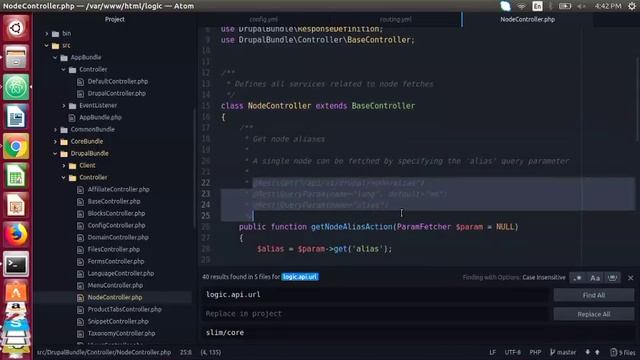Open Amazon launcher in dock
This screenshot has width=640, height=360.
(x=16, y=308)
